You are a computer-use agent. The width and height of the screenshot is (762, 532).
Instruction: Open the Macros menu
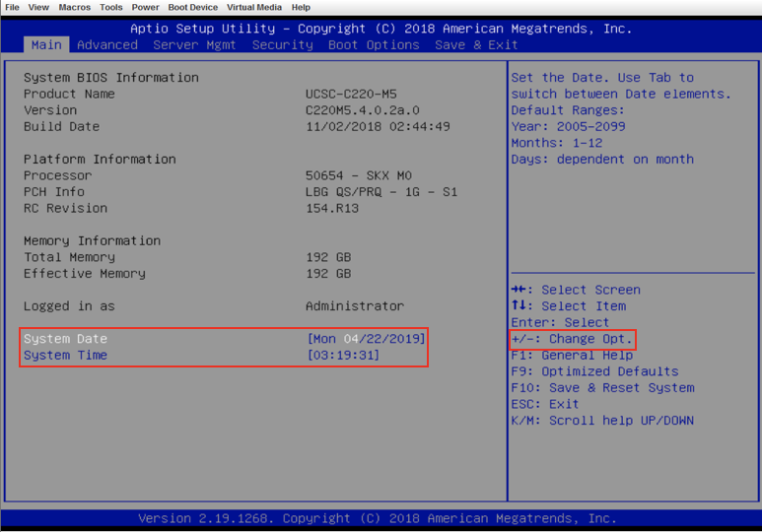click(x=74, y=7)
